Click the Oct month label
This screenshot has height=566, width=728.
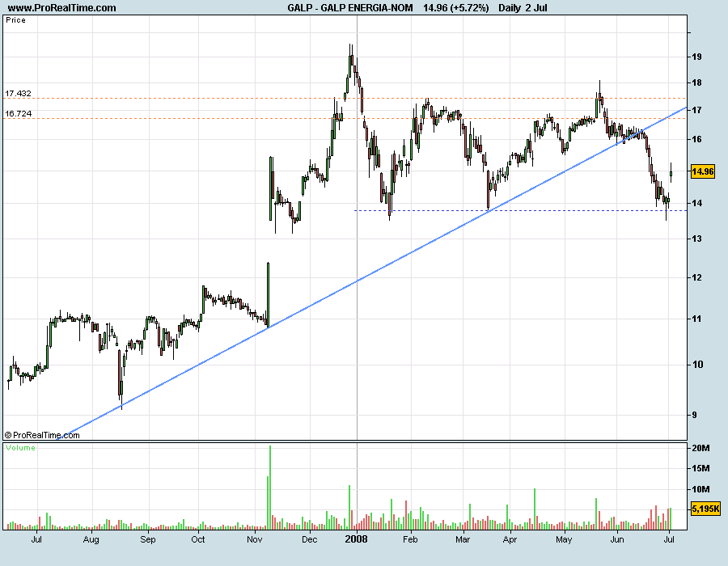coord(198,539)
